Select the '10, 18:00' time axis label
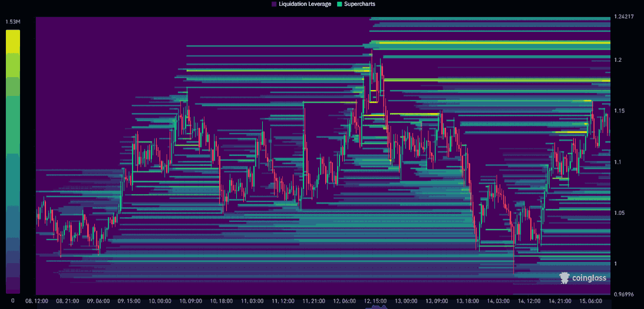644x309 pixels. tap(222, 301)
